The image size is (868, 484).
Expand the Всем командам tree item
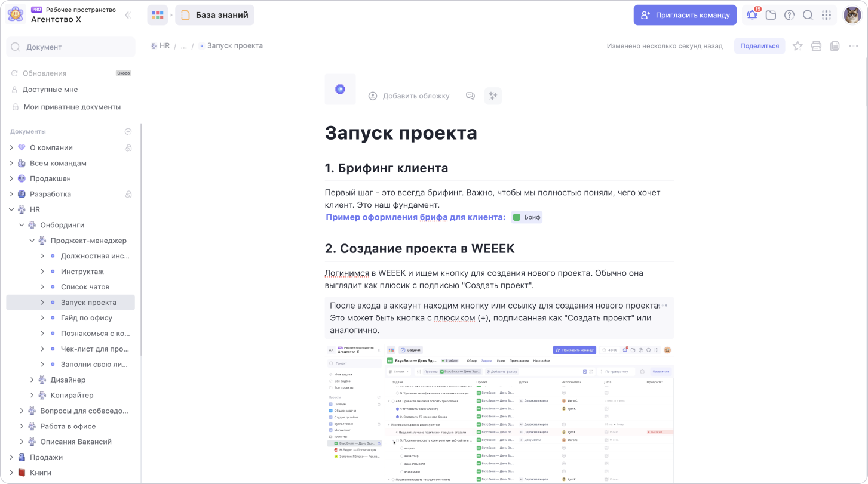pyautogui.click(x=11, y=163)
